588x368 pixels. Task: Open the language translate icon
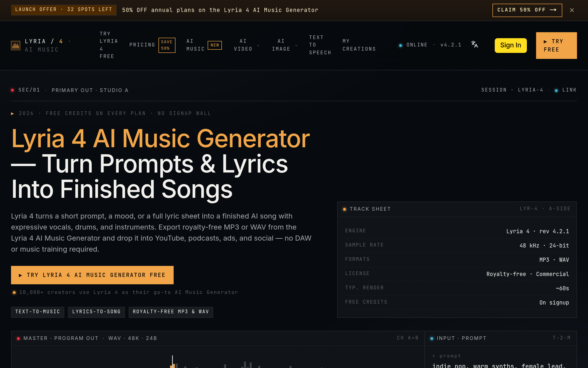(474, 44)
